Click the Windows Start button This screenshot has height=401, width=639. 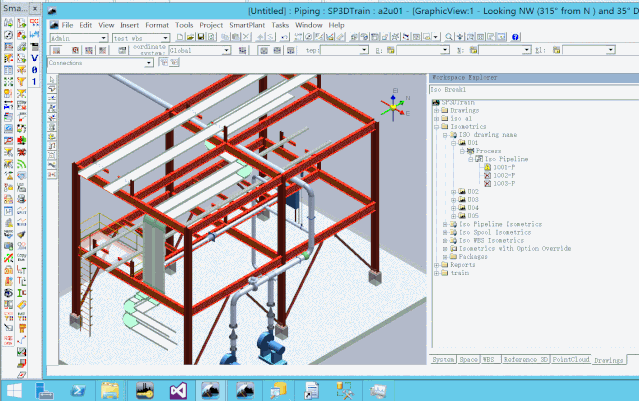pyautogui.click(x=14, y=391)
